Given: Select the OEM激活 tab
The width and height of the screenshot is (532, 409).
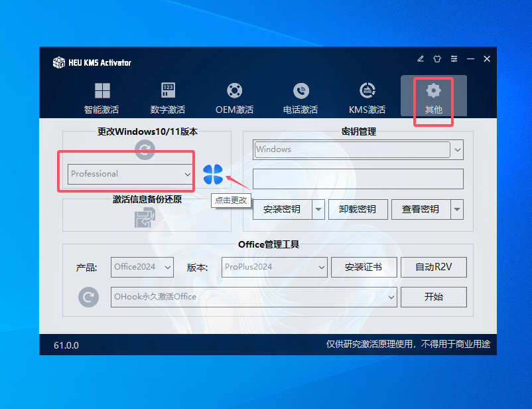Looking at the screenshot, I should tap(234, 98).
